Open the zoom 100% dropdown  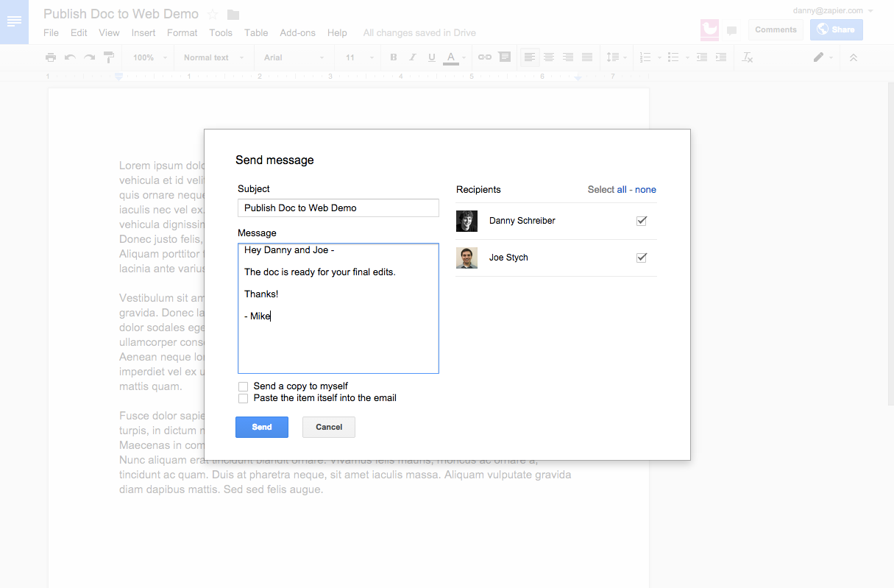149,57
